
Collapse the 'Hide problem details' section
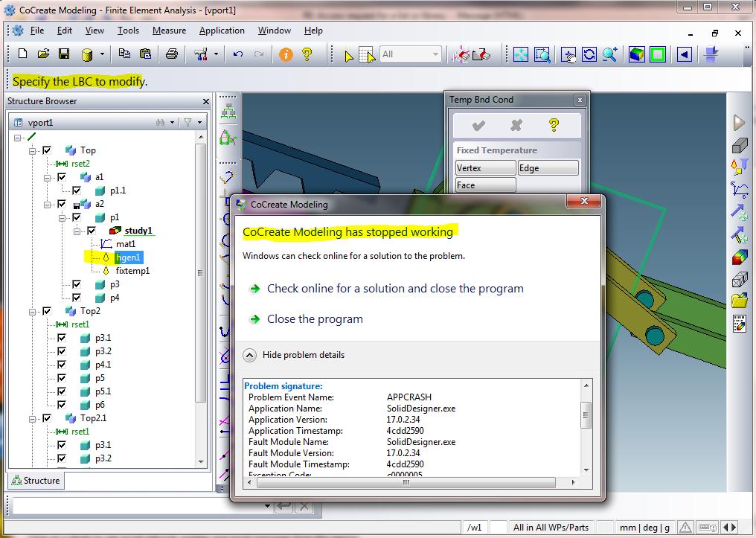tap(250, 355)
